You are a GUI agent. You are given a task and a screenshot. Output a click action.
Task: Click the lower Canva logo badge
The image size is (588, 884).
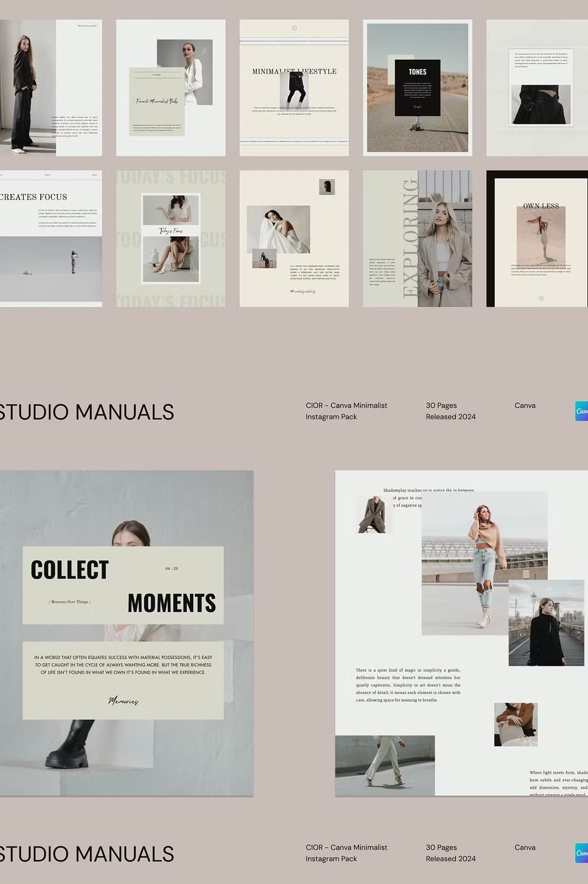pyautogui.click(x=581, y=853)
